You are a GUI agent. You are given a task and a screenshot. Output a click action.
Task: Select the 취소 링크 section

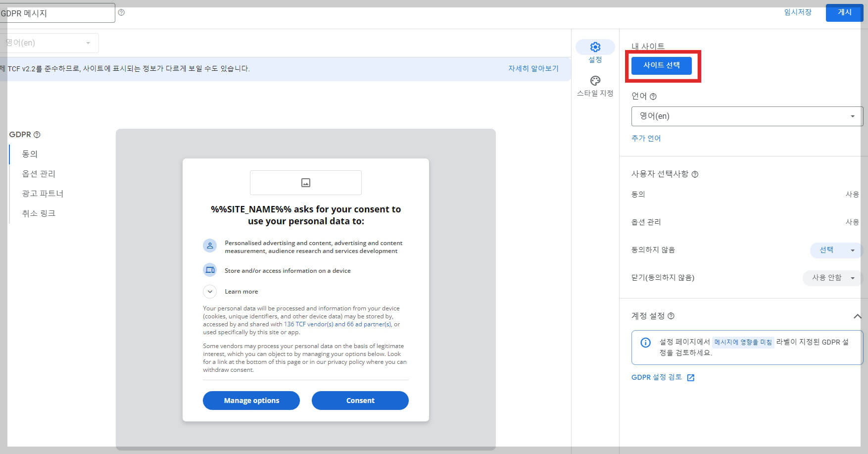(x=39, y=213)
